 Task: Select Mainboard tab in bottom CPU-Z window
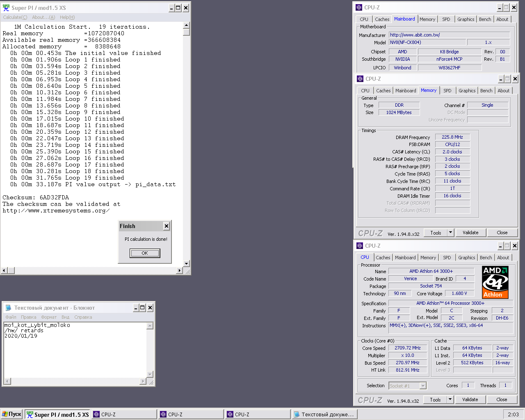405,258
